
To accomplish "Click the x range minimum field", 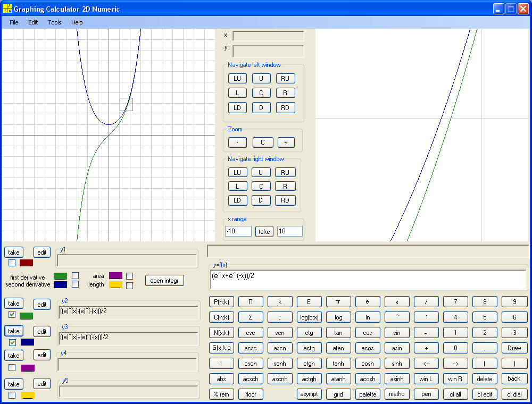I will tap(238, 231).
